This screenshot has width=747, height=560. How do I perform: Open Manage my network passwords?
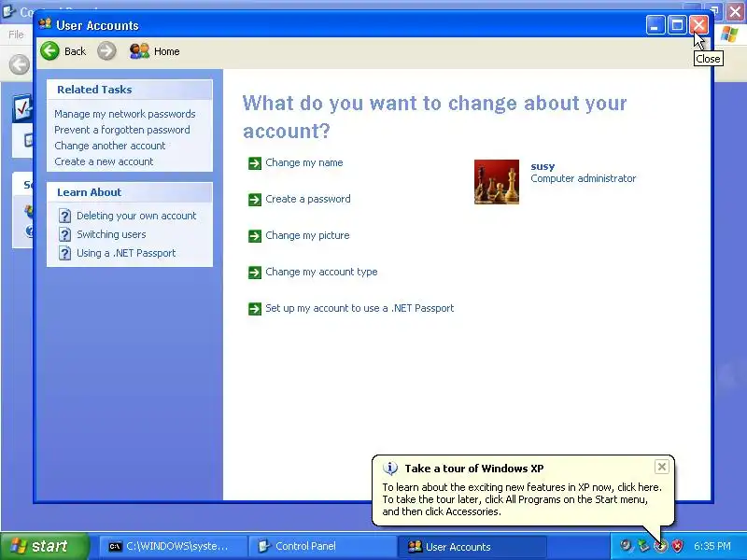125,114
